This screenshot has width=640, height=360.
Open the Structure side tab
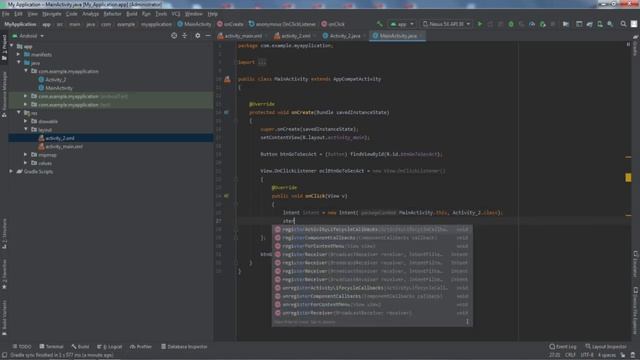4,234
